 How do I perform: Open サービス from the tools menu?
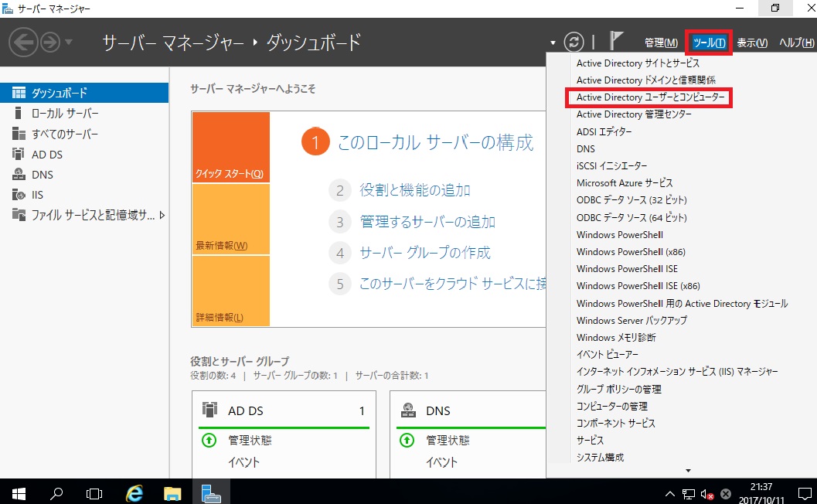(590, 441)
